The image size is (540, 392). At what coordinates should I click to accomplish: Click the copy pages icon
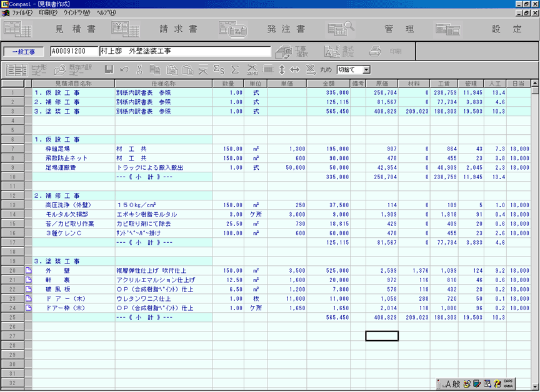155,70
